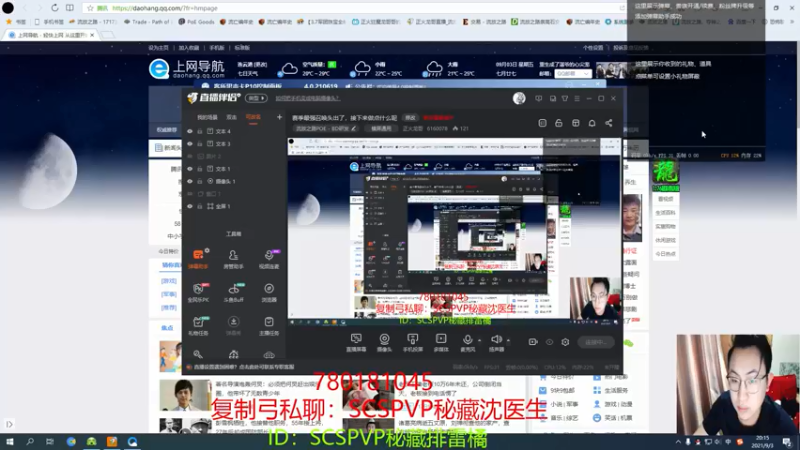Select the middle scene tab
The height and width of the screenshot is (450, 800).
pyautogui.click(x=232, y=117)
